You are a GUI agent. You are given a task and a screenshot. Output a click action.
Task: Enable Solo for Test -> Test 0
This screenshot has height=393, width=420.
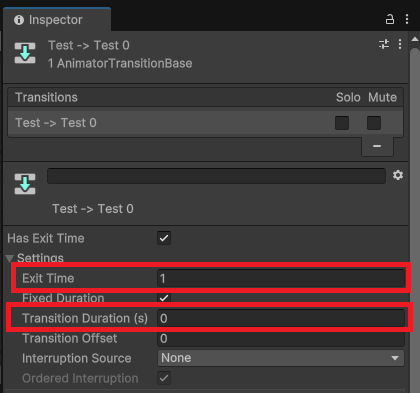342,123
